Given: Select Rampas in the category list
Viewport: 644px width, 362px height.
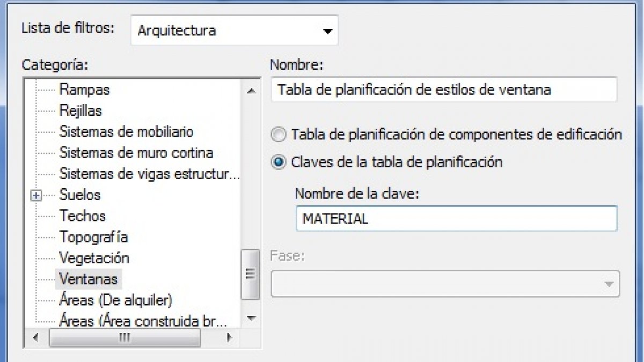Looking at the screenshot, I should [x=84, y=90].
